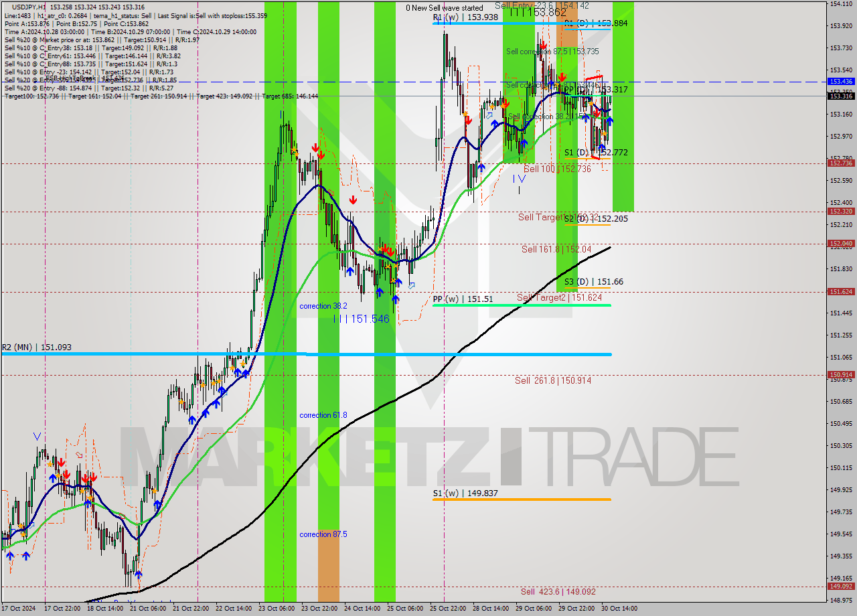
Task: Select the 'R2 (MN) | 151.093' resistance label
Action: pyautogui.click(x=36, y=348)
